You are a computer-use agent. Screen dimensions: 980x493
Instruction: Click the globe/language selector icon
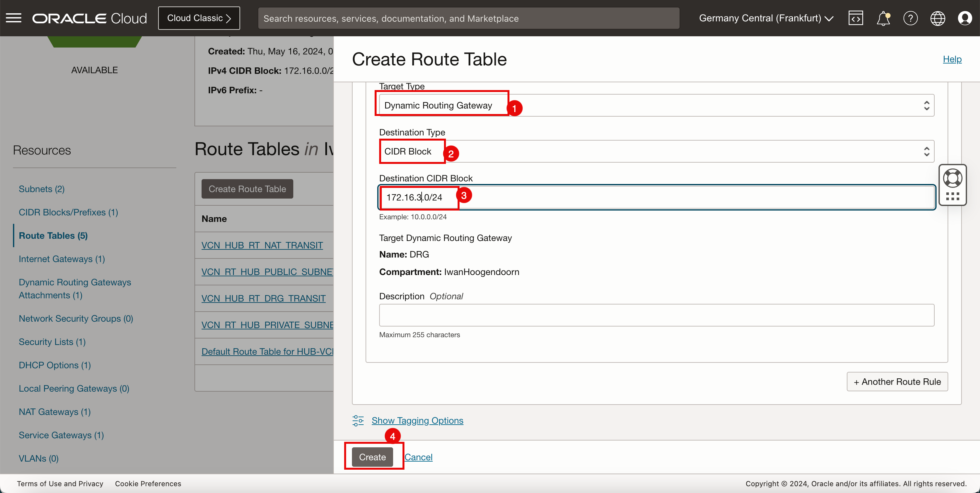tap(938, 17)
